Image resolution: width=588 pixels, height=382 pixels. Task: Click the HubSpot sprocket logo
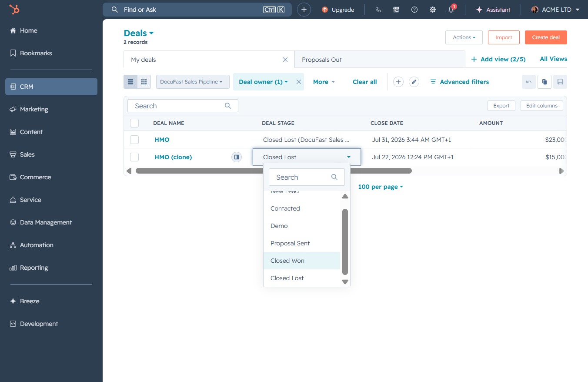(x=14, y=10)
